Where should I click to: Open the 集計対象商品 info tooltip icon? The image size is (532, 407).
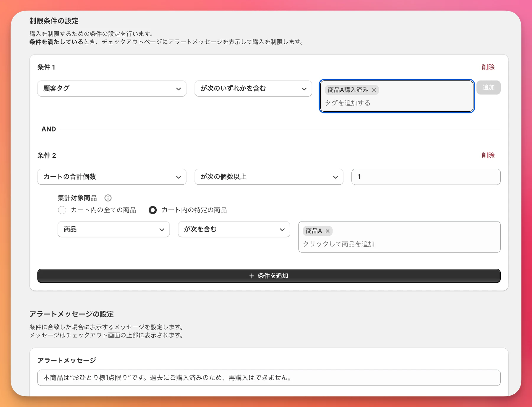tap(108, 198)
